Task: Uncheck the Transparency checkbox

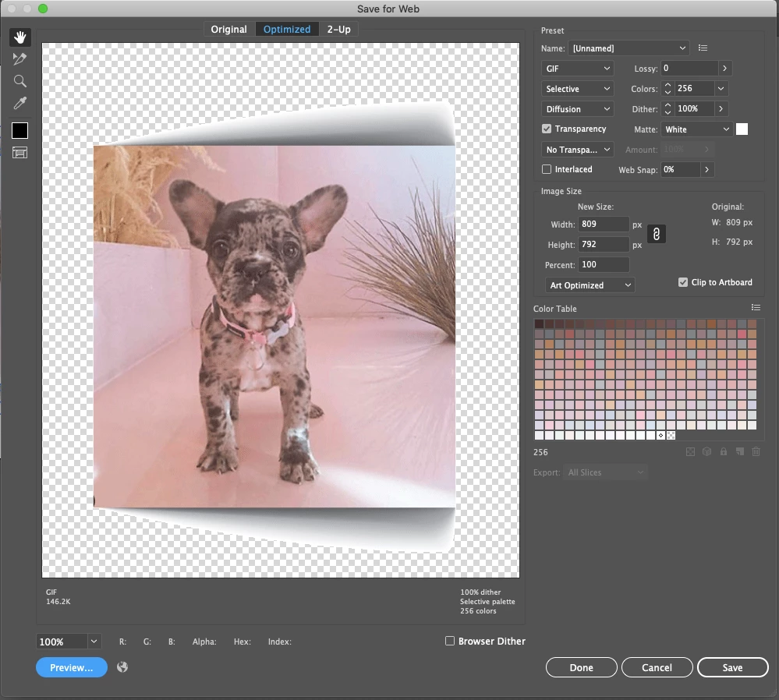Action: pyautogui.click(x=547, y=129)
